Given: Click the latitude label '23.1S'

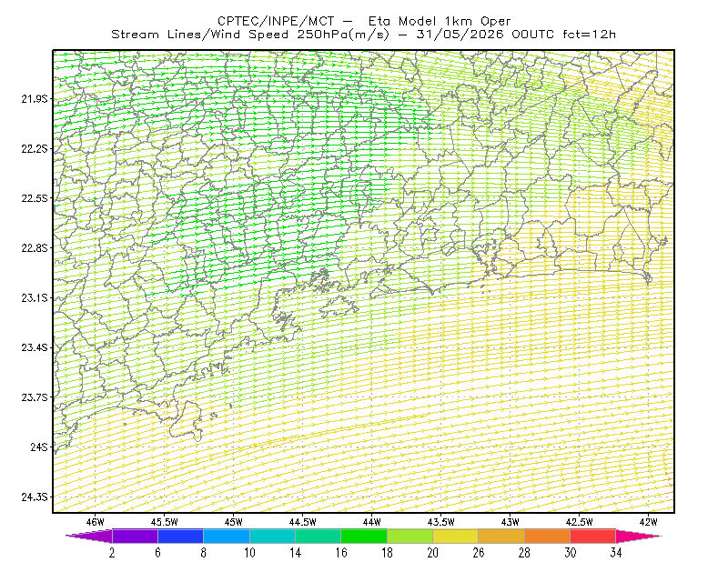Looking at the screenshot, I should (x=35, y=297).
